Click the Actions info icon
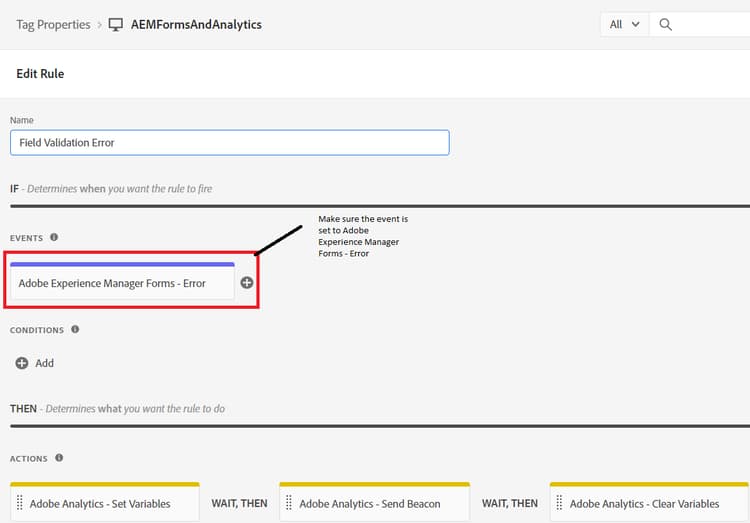 click(x=59, y=457)
